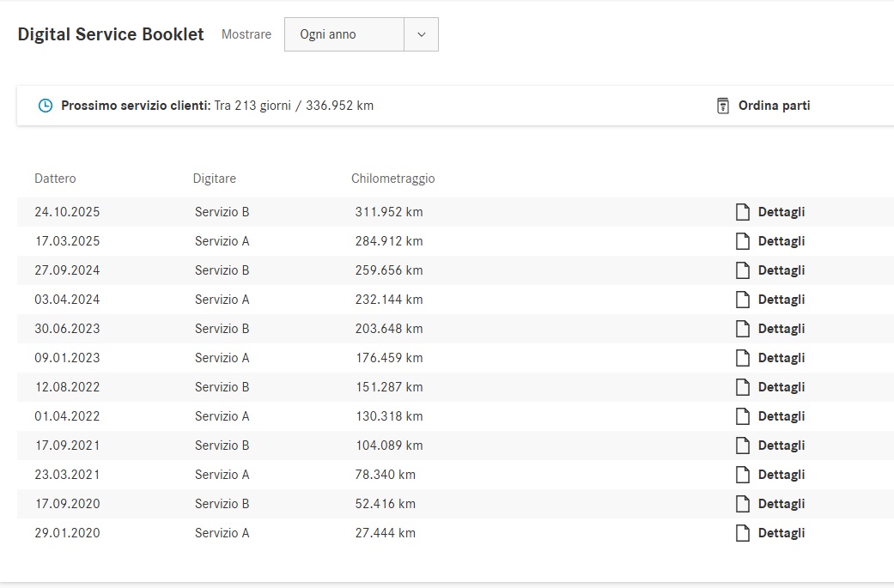Open Dettagli for 29.01.2020 Servizio A
894x588 pixels.
pyautogui.click(x=781, y=533)
